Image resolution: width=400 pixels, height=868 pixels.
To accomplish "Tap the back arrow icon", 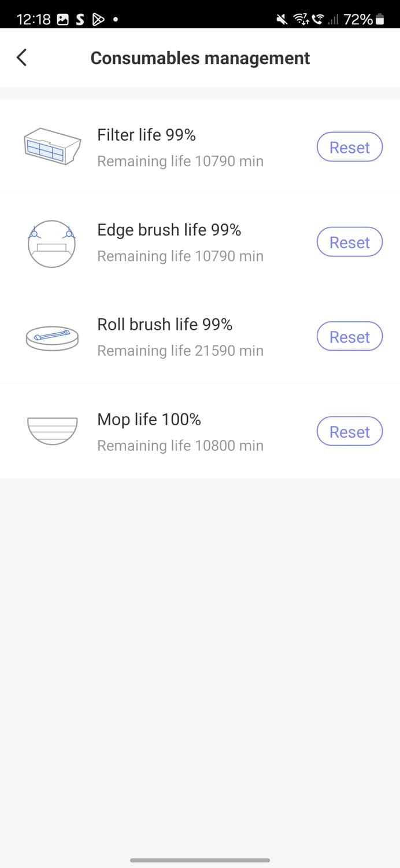I will point(22,58).
